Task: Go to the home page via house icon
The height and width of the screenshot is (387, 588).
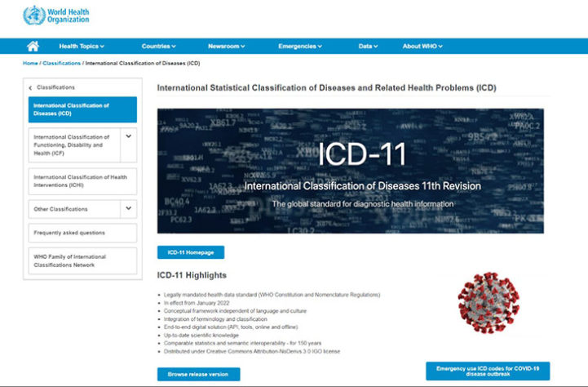Action: pyautogui.click(x=33, y=47)
